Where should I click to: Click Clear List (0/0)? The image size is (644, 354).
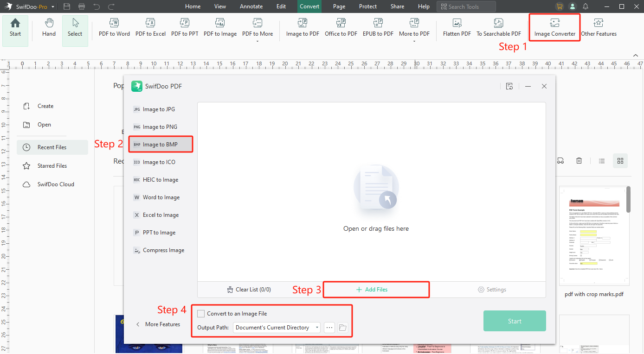[x=249, y=290]
